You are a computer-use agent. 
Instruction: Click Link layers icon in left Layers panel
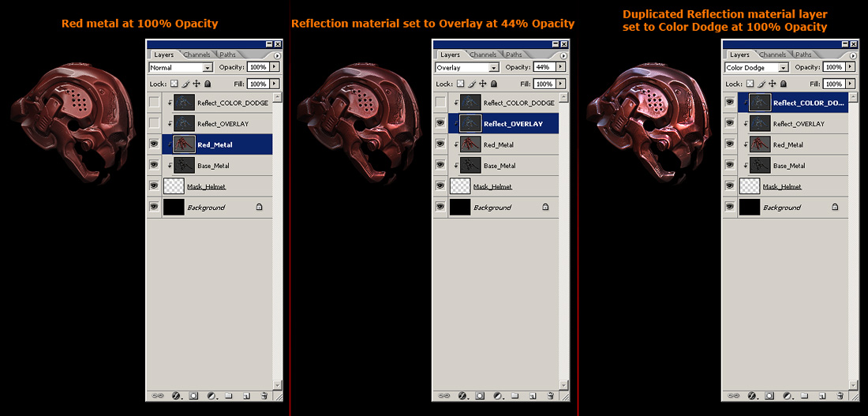[158, 395]
